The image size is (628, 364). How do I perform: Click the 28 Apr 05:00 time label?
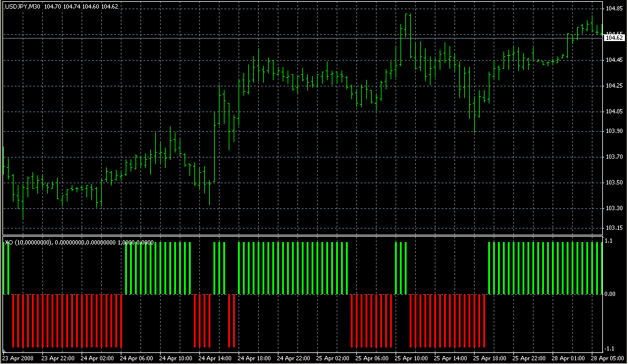[608, 358]
